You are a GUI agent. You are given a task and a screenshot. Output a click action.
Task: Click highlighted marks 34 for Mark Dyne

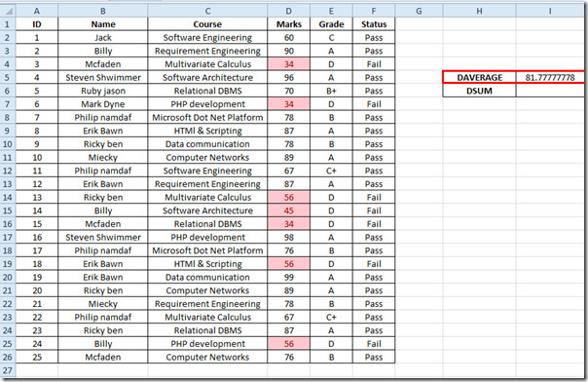[x=289, y=104]
